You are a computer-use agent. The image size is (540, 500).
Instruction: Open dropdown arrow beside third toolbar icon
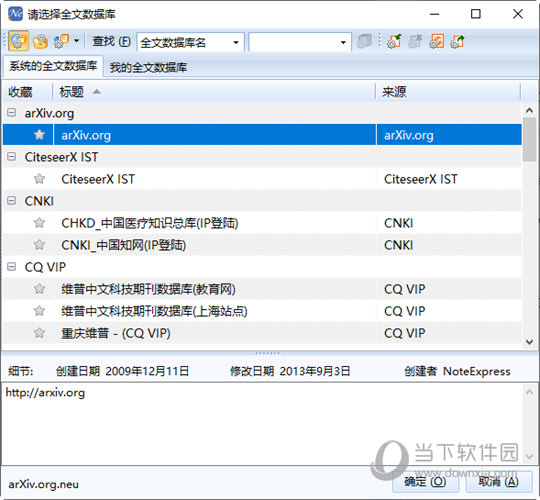(76, 41)
